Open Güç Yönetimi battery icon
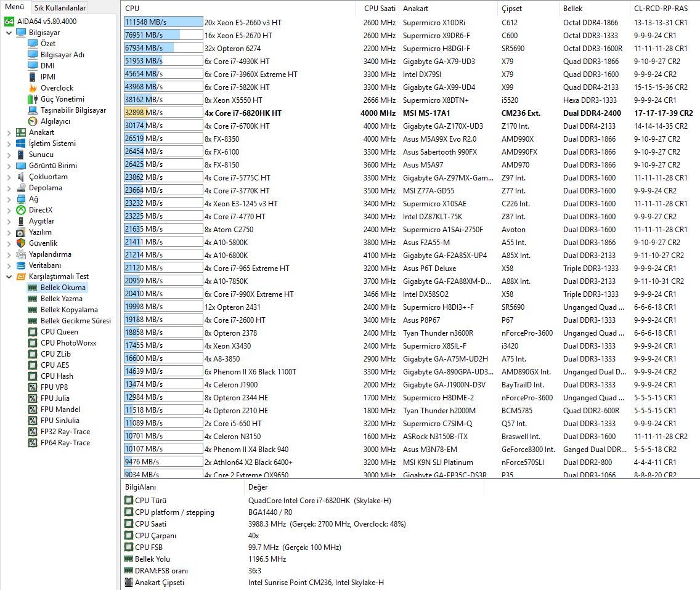This screenshot has height=590, width=700. point(32,99)
